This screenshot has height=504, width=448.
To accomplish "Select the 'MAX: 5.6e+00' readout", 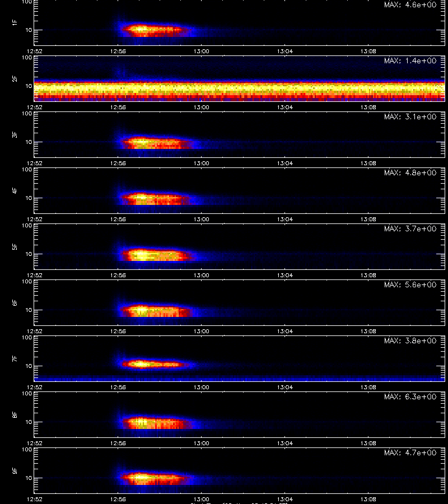I will [x=410, y=285].
